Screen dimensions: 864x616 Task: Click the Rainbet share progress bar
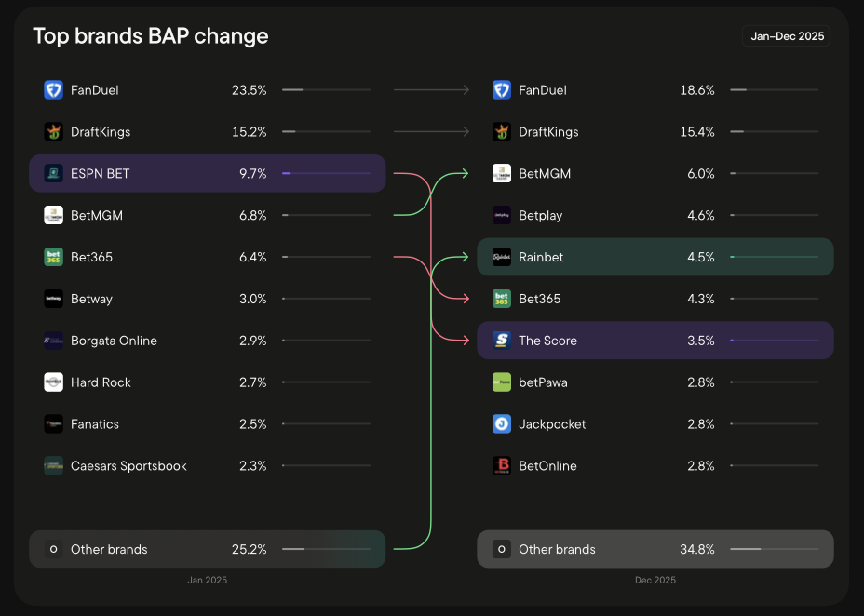tap(774, 257)
